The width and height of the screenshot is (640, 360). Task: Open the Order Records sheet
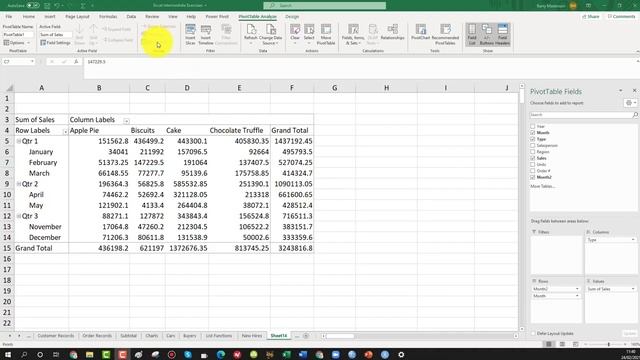[x=97, y=336]
